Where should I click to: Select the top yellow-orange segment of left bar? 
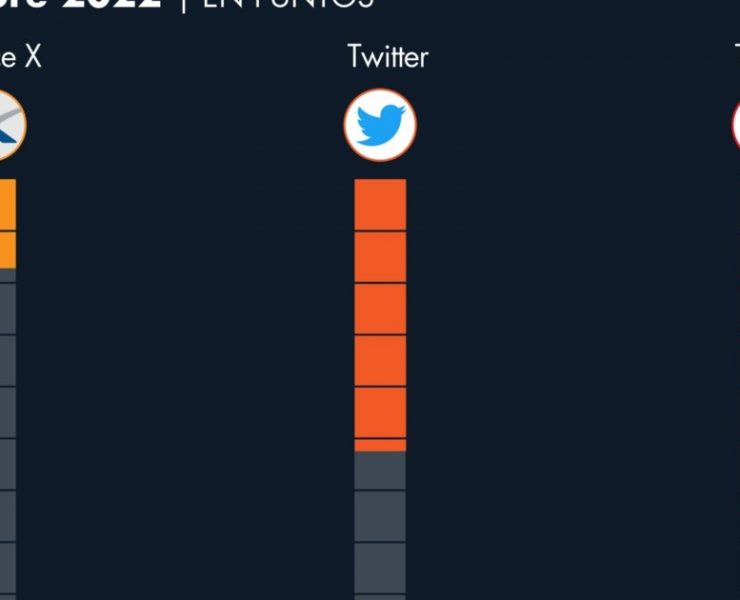[x=7, y=205]
